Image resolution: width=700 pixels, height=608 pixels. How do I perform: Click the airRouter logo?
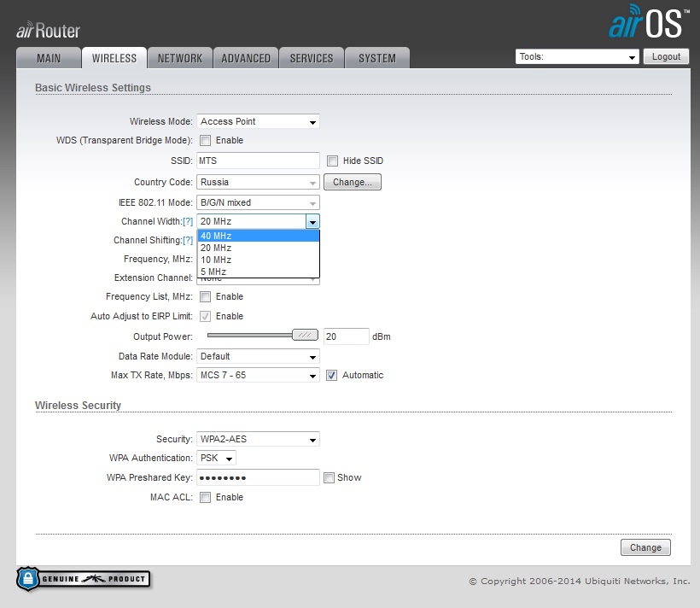(48, 31)
